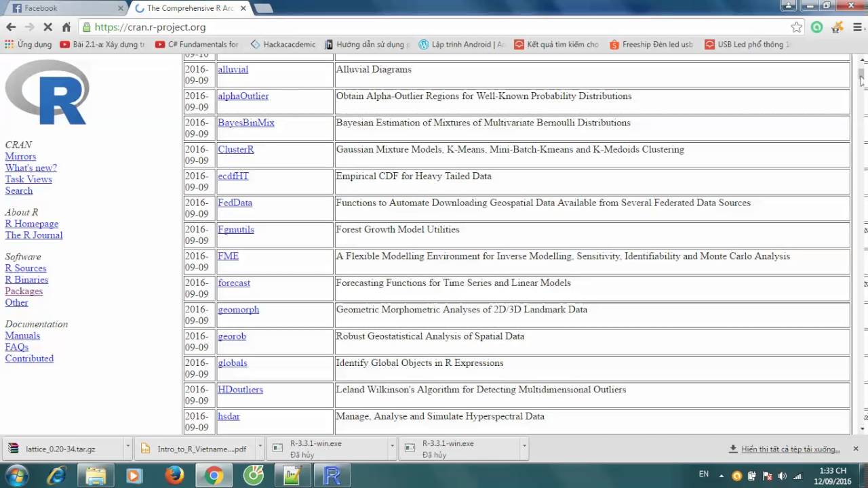Launch Firefox from the taskbar
The width and height of the screenshot is (868, 488).
pyautogui.click(x=174, y=475)
